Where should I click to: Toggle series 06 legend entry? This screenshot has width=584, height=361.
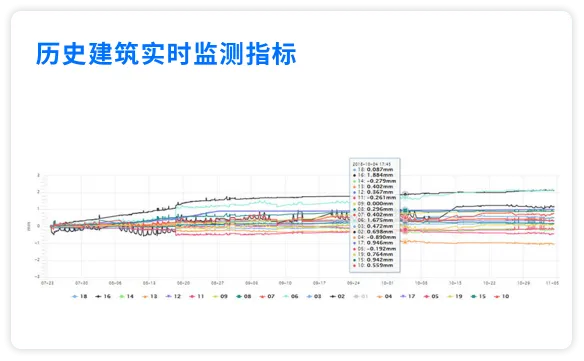291,297
